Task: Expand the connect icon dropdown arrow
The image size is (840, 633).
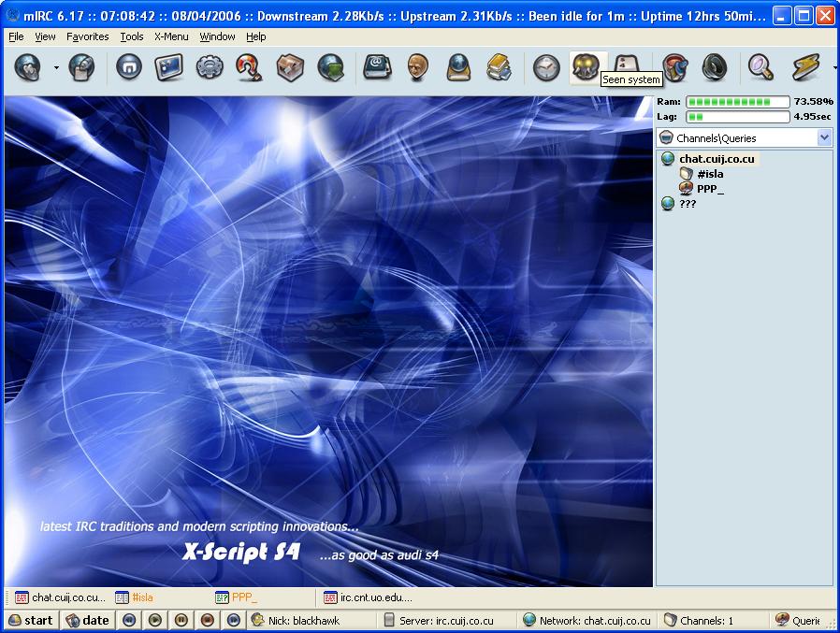Action: pyautogui.click(x=56, y=68)
